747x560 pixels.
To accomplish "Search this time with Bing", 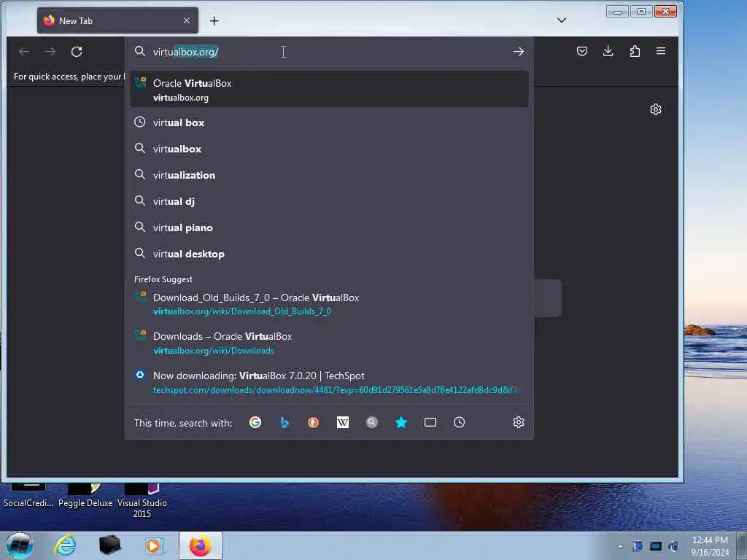I will [x=285, y=422].
